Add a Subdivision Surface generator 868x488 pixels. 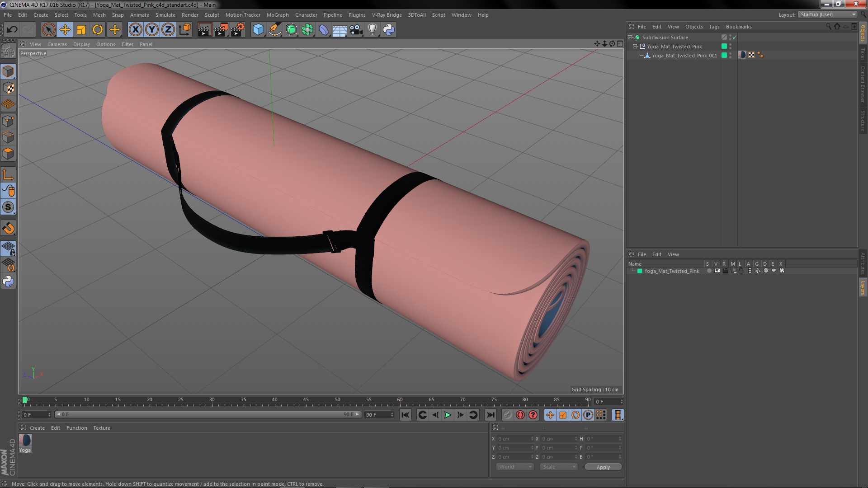291,30
